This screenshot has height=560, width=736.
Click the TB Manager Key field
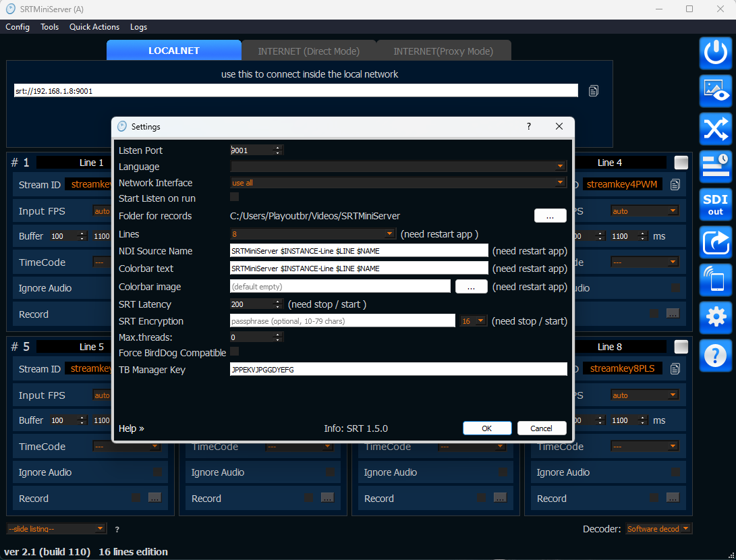(398, 370)
